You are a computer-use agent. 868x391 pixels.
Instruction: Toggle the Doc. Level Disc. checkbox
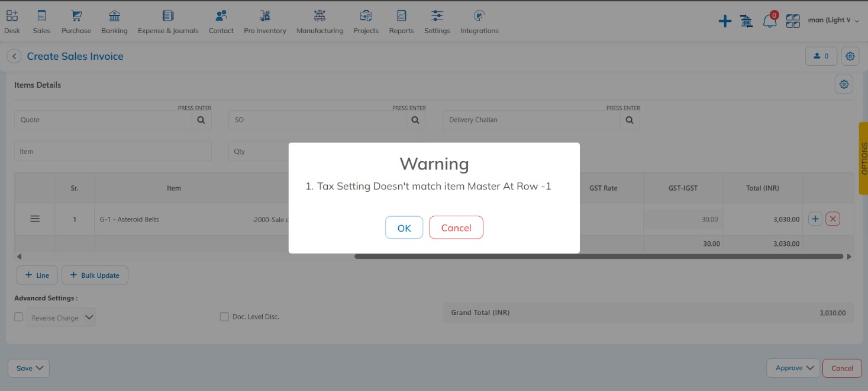(224, 317)
